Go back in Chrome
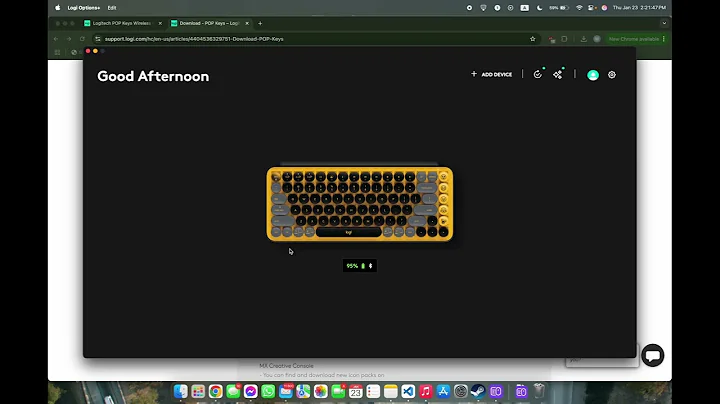The height and width of the screenshot is (404, 720). coord(56,39)
